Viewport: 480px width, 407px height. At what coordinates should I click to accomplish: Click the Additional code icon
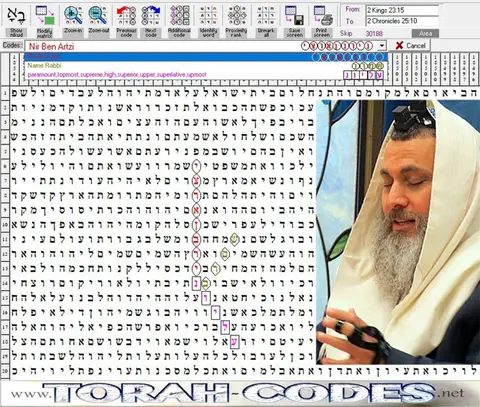pos(179,15)
